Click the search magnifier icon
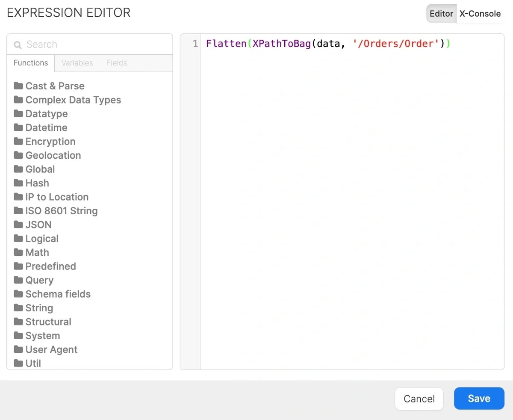513x420 pixels. coord(18,45)
